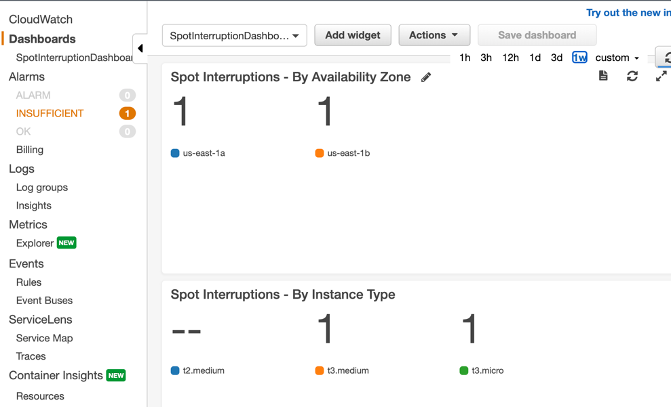Open the Actions dropdown menu
The height and width of the screenshot is (408, 672).
(434, 35)
